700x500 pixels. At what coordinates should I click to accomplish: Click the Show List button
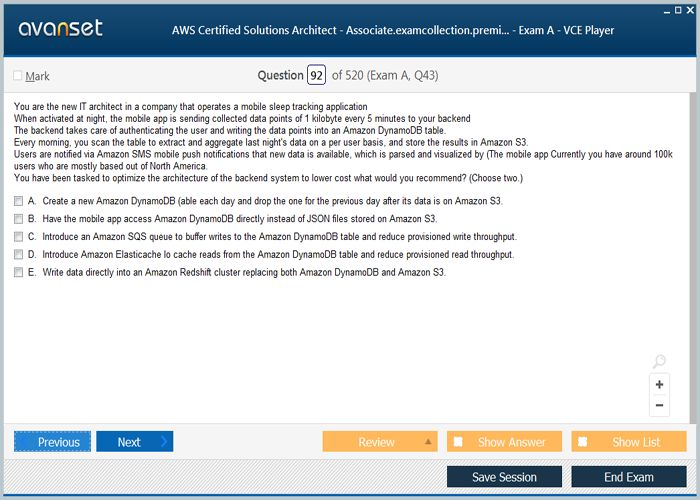(x=629, y=442)
